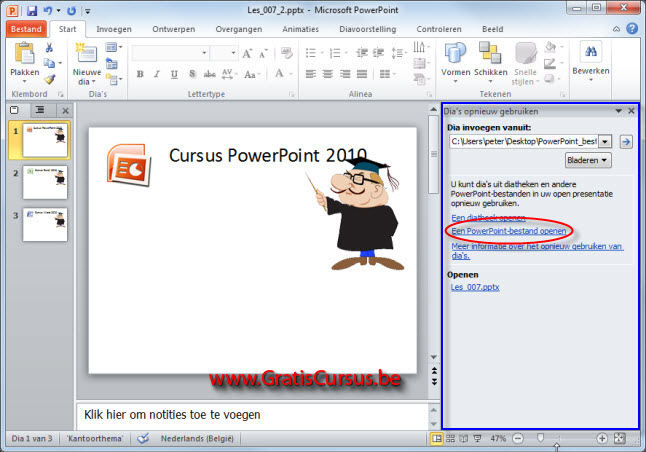Screen dimensions: 646x452
Task: Start slideshow from the status bar icon
Action: (x=477, y=438)
